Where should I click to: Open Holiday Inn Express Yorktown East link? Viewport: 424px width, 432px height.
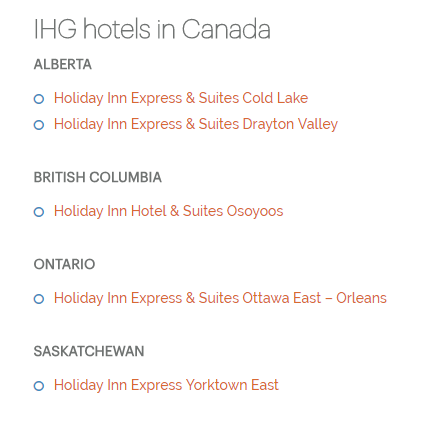point(166,385)
